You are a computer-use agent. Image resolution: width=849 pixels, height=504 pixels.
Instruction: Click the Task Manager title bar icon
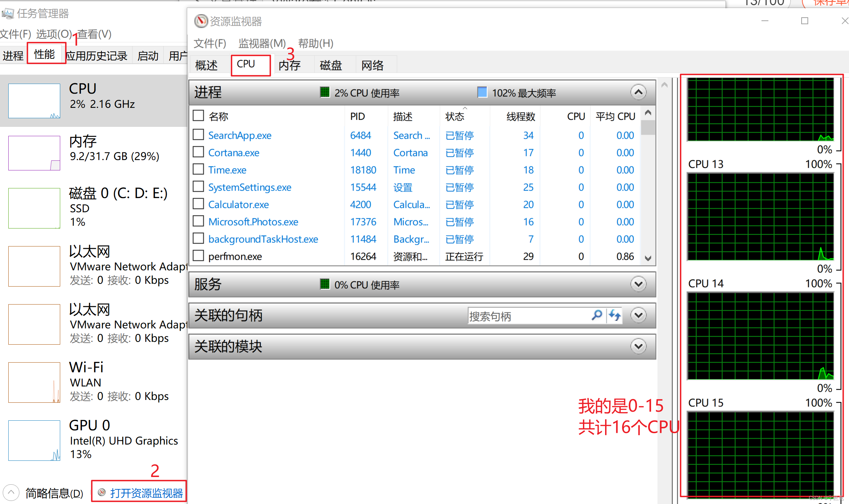point(8,13)
